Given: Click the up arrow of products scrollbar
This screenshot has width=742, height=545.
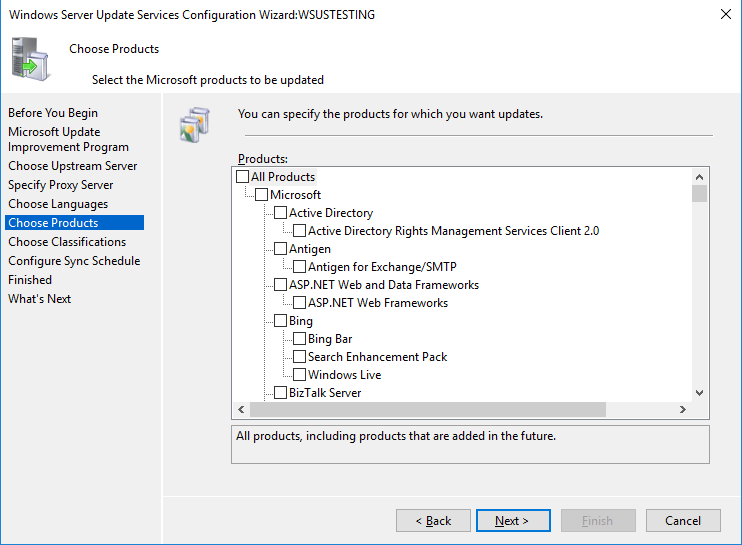Looking at the screenshot, I should coord(699,177).
